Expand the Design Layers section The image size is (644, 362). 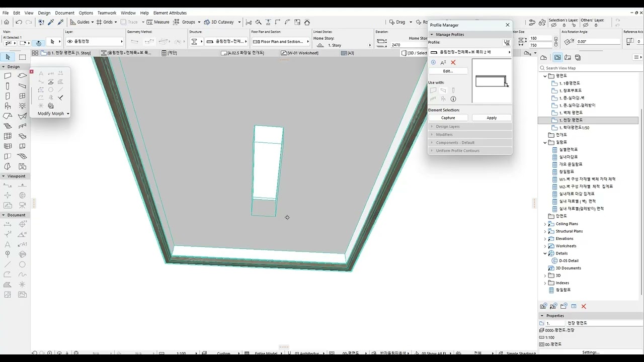coord(470,127)
